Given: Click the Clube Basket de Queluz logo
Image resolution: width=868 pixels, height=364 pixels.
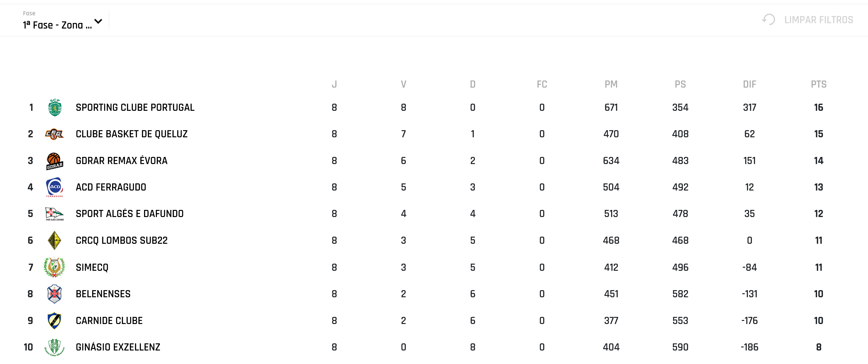Looking at the screenshot, I should tap(54, 134).
